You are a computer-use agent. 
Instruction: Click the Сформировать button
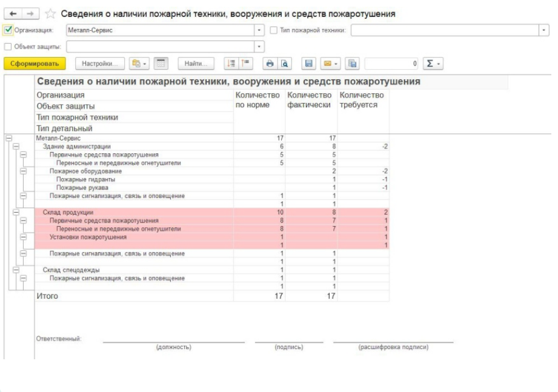35,64
